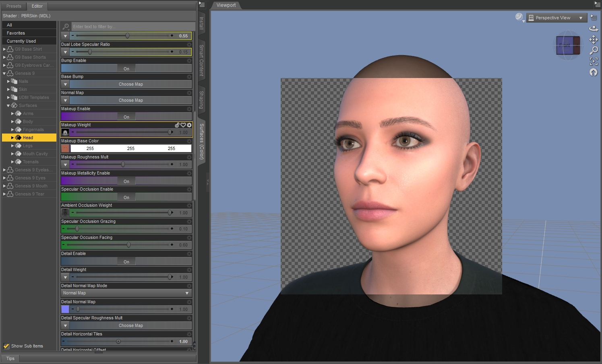Open the Dual Lobe Specular Ratio gear settings
Image resolution: width=602 pixels, height=364 pixels.
point(189,45)
